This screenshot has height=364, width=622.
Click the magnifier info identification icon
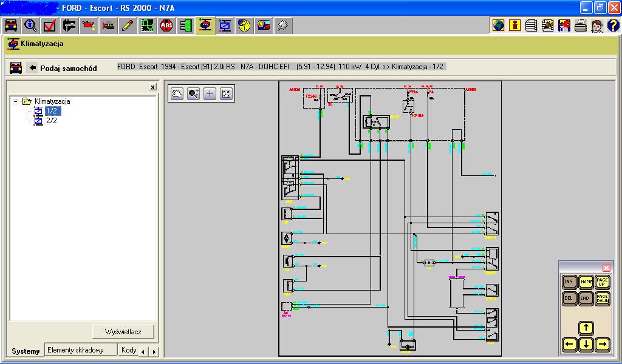tap(30, 25)
